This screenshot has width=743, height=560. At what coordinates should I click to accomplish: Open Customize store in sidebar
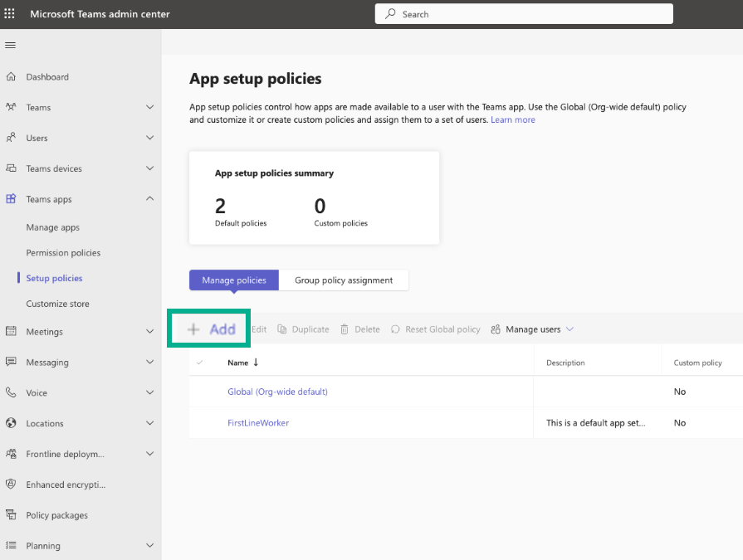tap(57, 304)
